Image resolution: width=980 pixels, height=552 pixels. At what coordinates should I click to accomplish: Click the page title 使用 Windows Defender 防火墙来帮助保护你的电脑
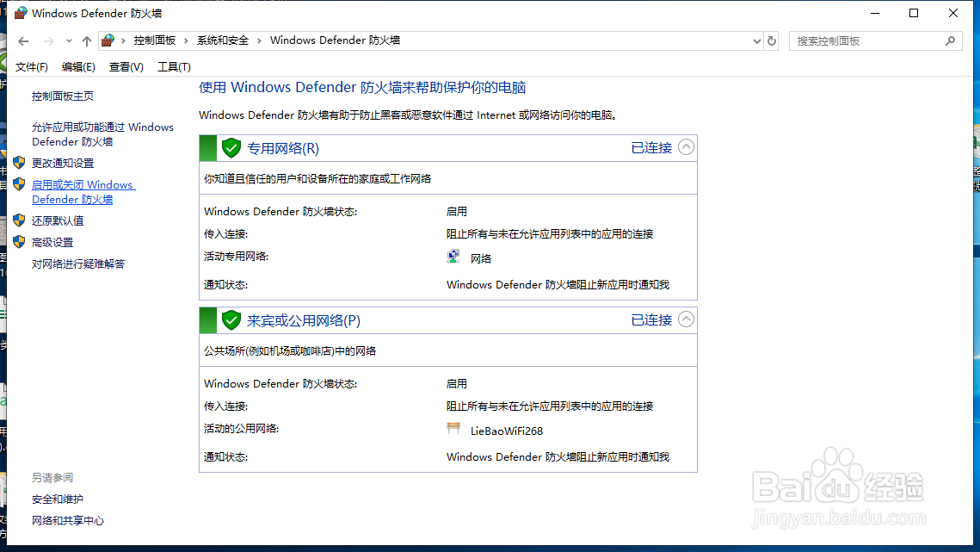pyautogui.click(x=362, y=88)
